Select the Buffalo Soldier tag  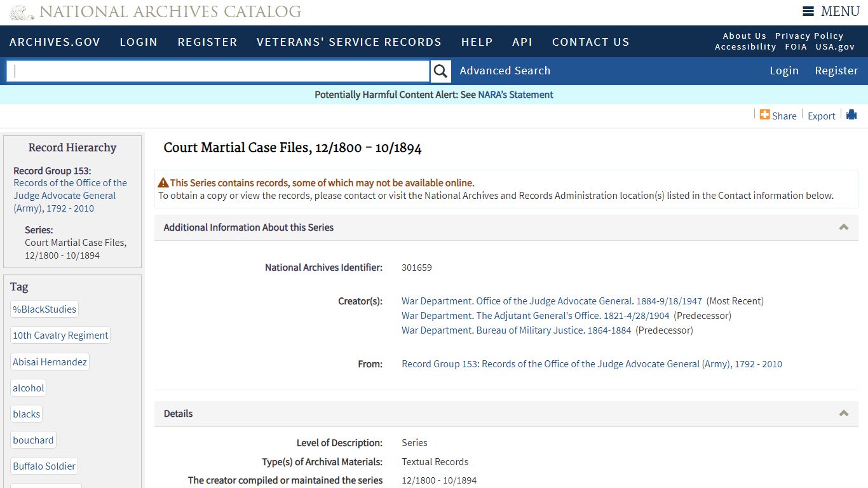pos(44,466)
